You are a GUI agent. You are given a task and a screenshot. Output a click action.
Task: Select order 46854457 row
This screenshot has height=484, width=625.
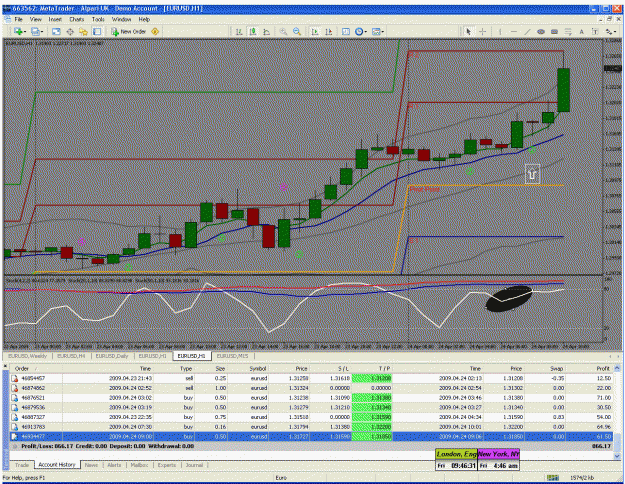311,378
